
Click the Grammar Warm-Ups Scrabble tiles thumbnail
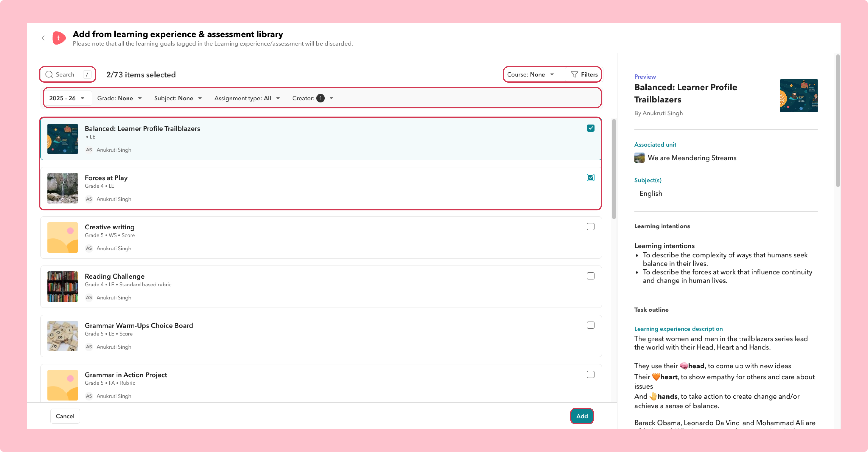click(63, 336)
